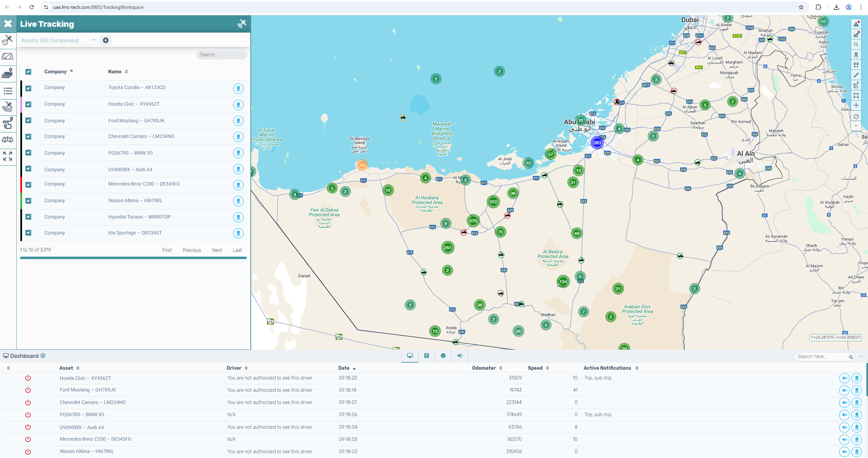Open the Assets (All Companies) dropdown

tap(58, 40)
